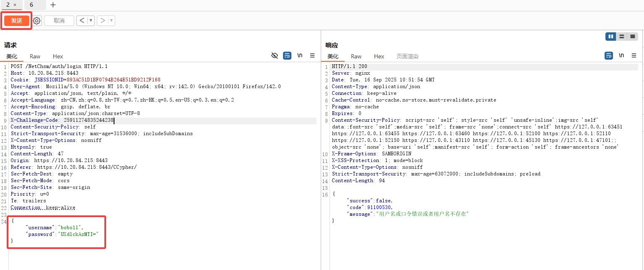Click the POST /NetChsm/auth/login request line
The height and width of the screenshot is (270, 644).
pyautogui.click(x=59, y=66)
